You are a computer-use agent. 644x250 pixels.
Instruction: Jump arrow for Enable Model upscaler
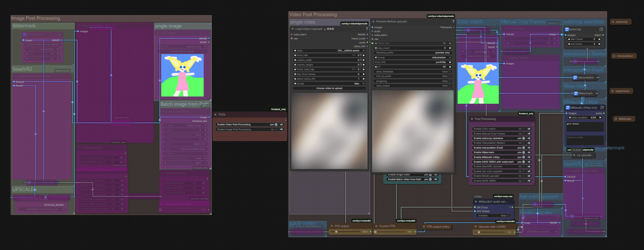pos(529,176)
